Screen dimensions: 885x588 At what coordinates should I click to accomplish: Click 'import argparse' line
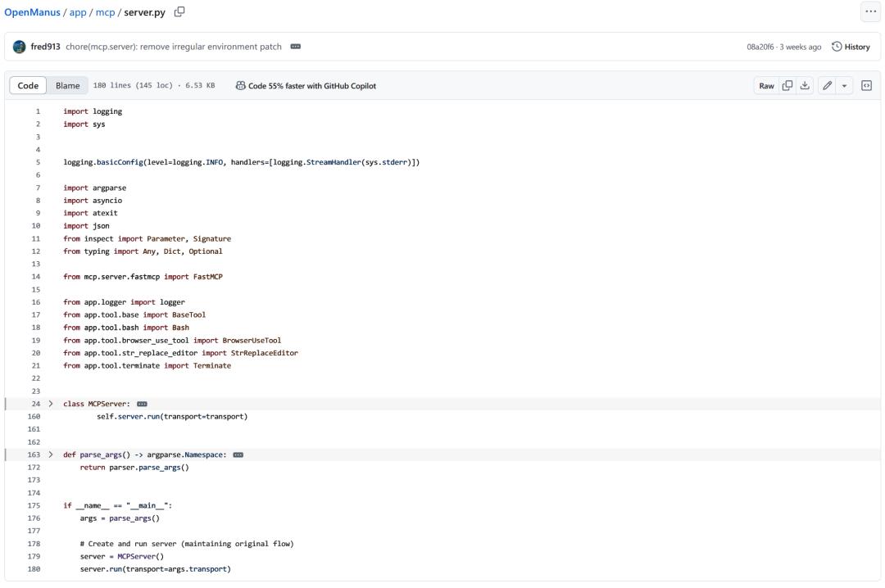click(x=95, y=188)
